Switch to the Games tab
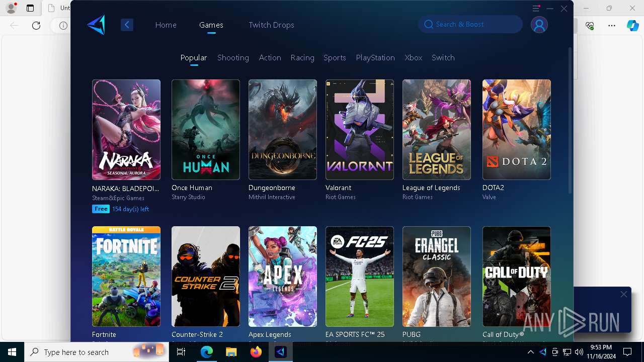The image size is (644, 362). coord(211,25)
